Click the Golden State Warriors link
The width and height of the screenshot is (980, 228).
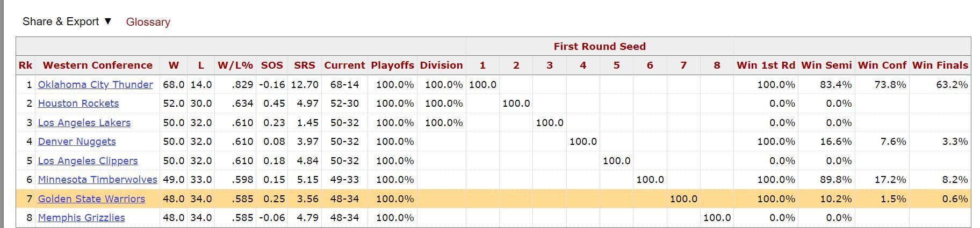pyautogui.click(x=91, y=199)
